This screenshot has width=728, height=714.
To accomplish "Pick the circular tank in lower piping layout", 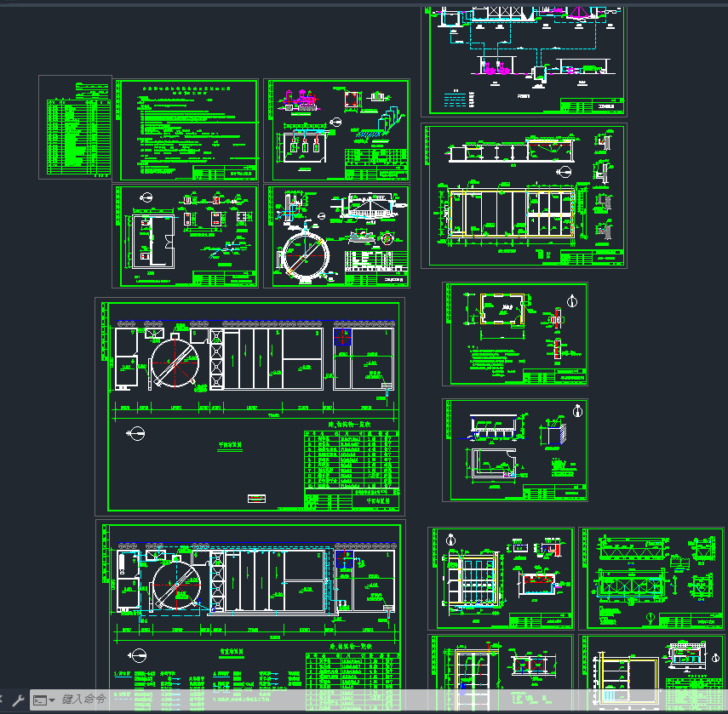I will pyautogui.click(x=176, y=585).
